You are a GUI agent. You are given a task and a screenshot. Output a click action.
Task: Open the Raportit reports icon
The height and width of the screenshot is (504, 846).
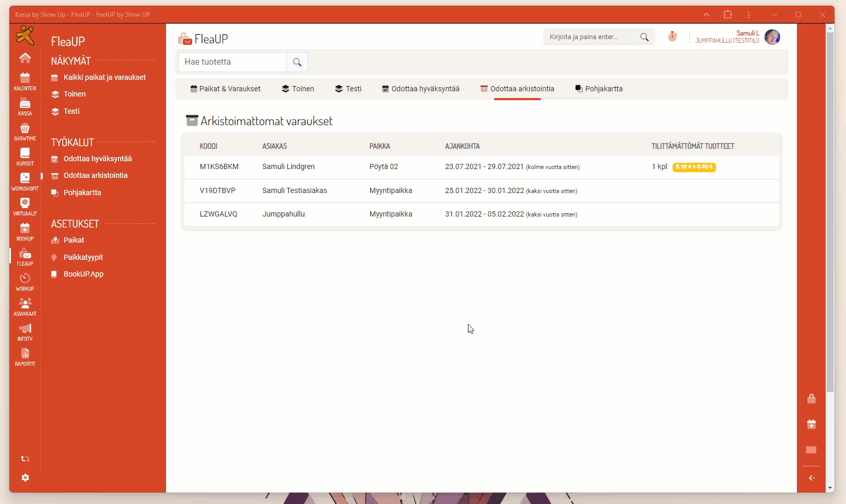[25, 357]
